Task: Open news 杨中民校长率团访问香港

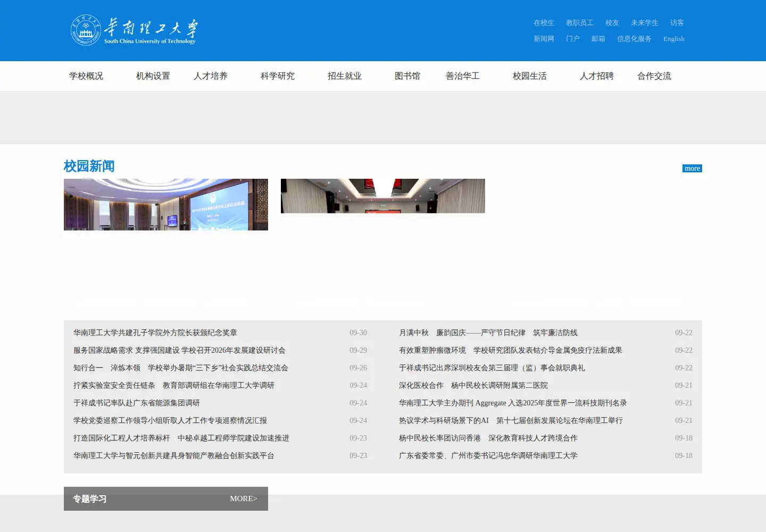Action: click(488, 438)
